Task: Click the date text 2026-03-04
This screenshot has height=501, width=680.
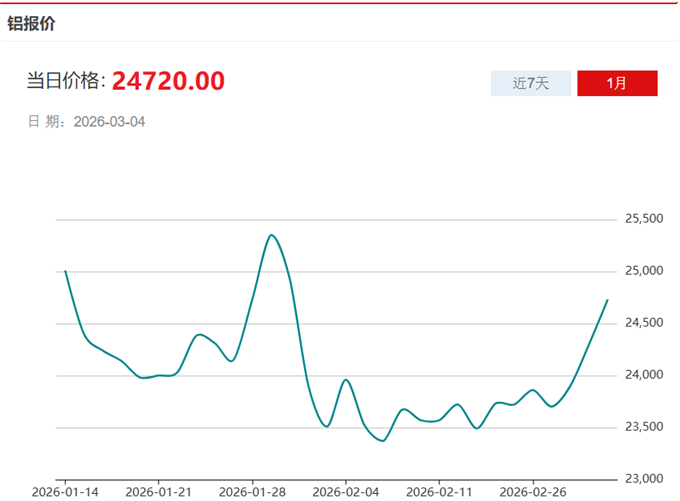Action: coord(110,121)
